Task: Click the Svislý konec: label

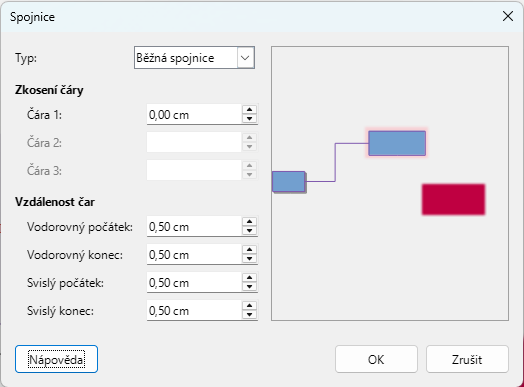Action: click(x=60, y=311)
